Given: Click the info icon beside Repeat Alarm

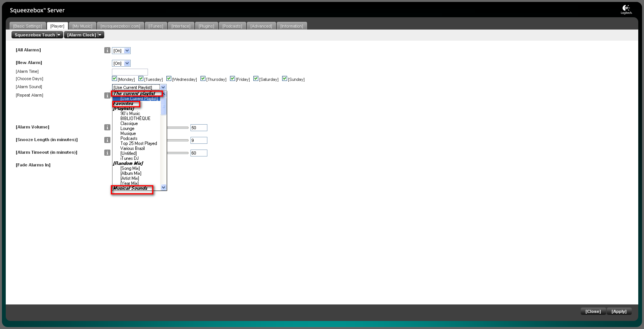Looking at the screenshot, I should tap(107, 95).
